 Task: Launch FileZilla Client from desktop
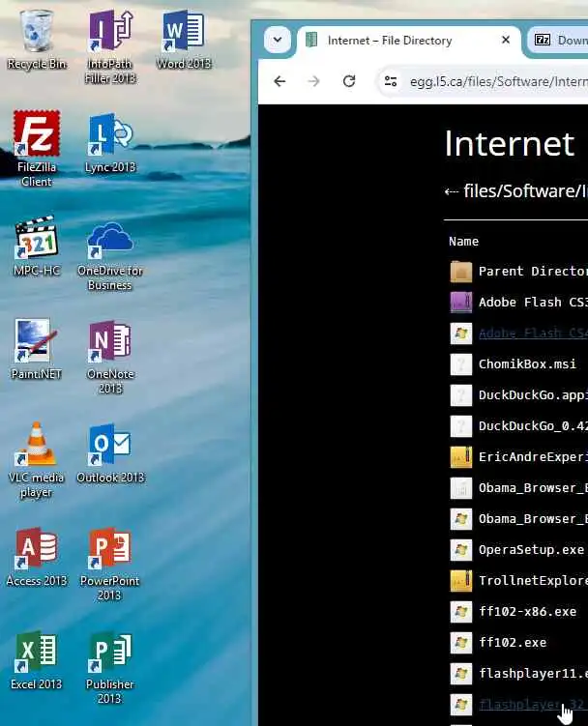[37, 149]
